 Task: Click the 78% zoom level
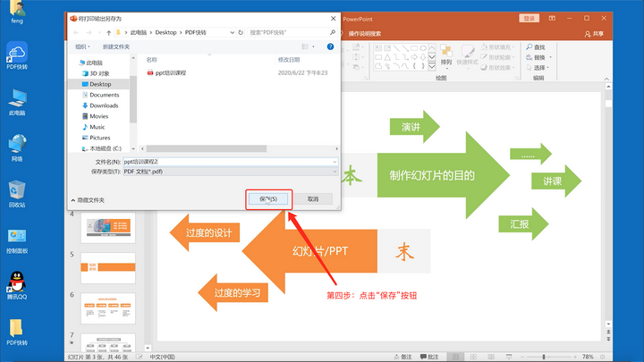coord(588,357)
